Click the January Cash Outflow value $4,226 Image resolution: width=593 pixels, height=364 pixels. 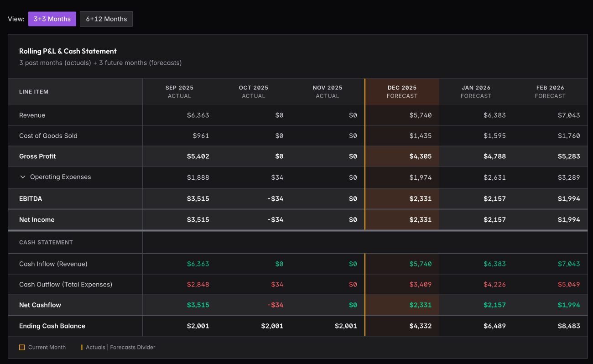click(x=494, y=285)
